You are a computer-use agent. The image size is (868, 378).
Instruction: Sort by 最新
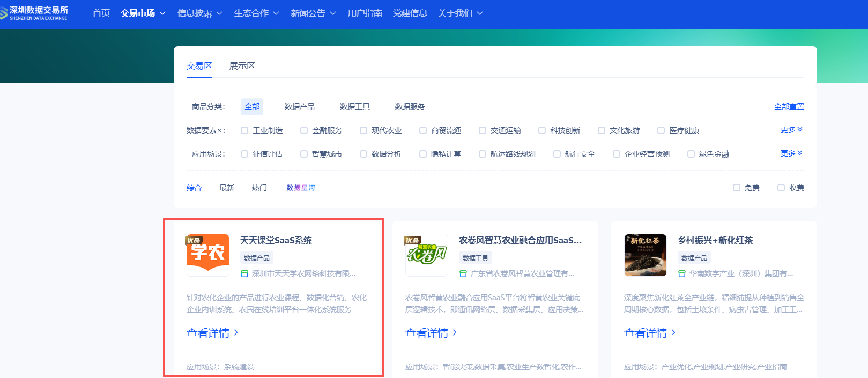pyautogui.click(x=227, y=188)
